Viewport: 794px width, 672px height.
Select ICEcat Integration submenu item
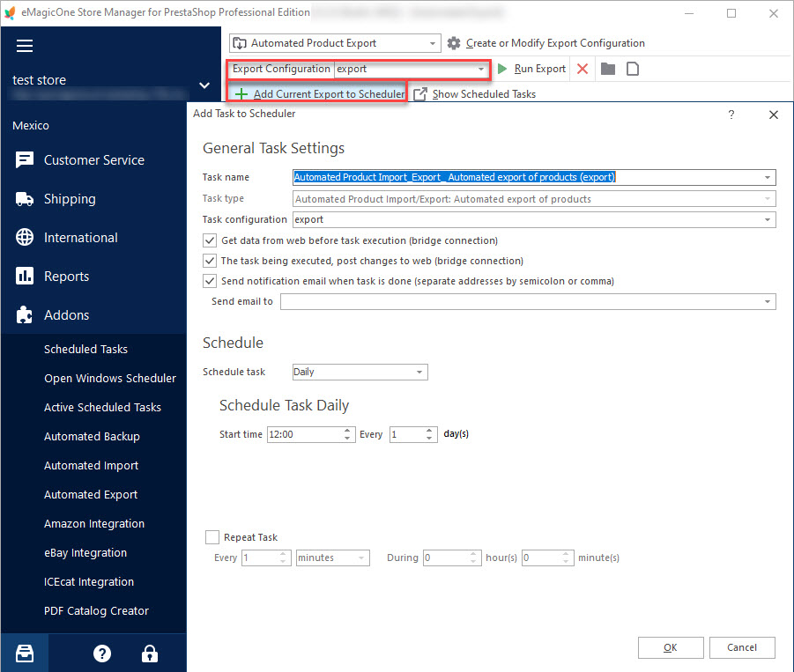89,582
